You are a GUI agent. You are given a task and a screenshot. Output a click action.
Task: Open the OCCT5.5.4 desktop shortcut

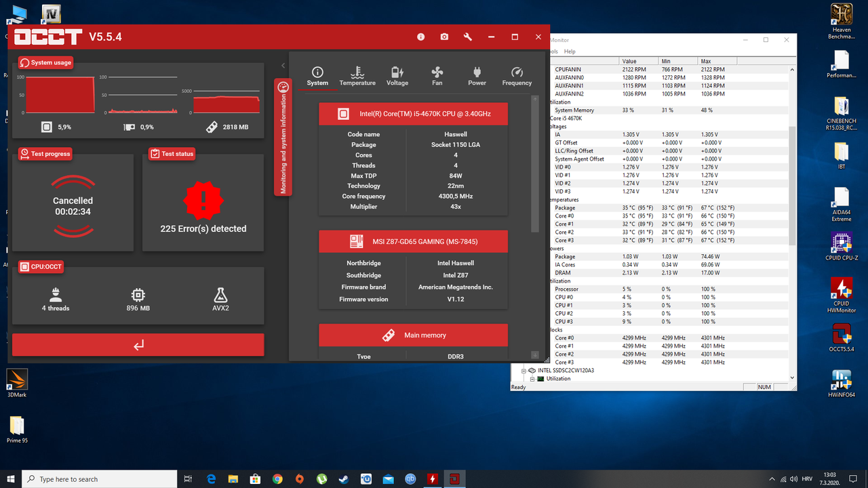(841, 339)
